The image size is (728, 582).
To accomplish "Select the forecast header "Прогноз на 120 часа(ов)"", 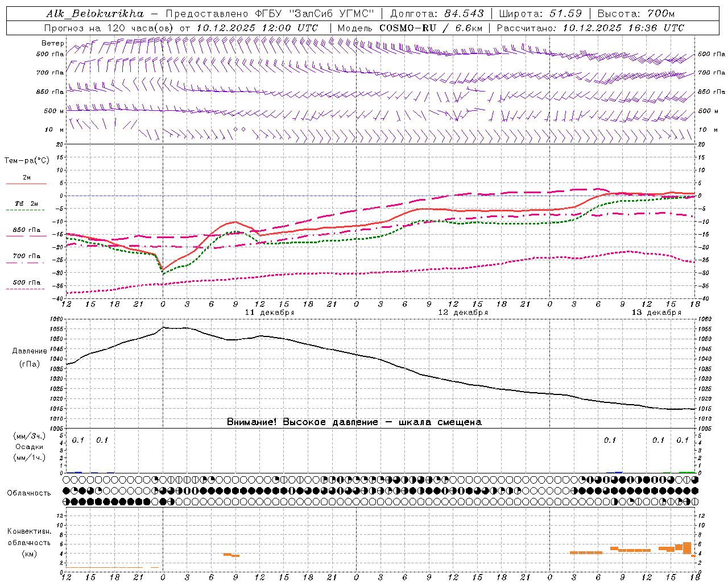I will click(x=109, y=28).
